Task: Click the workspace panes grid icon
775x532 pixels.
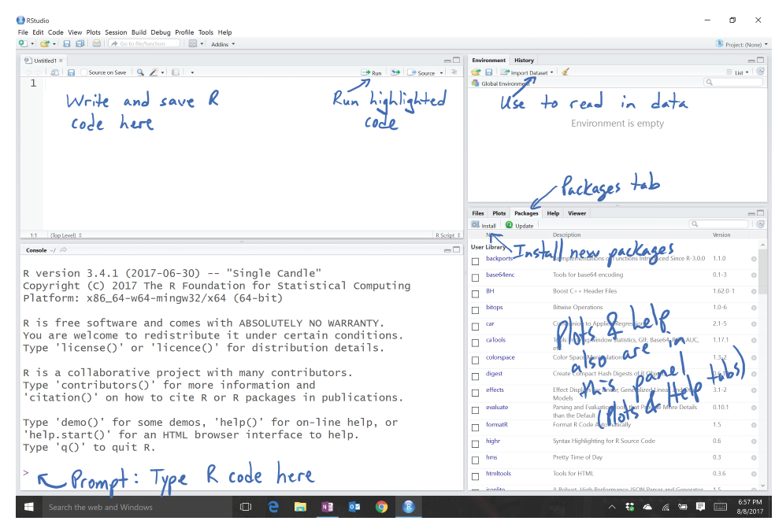Action: [193, 43]
